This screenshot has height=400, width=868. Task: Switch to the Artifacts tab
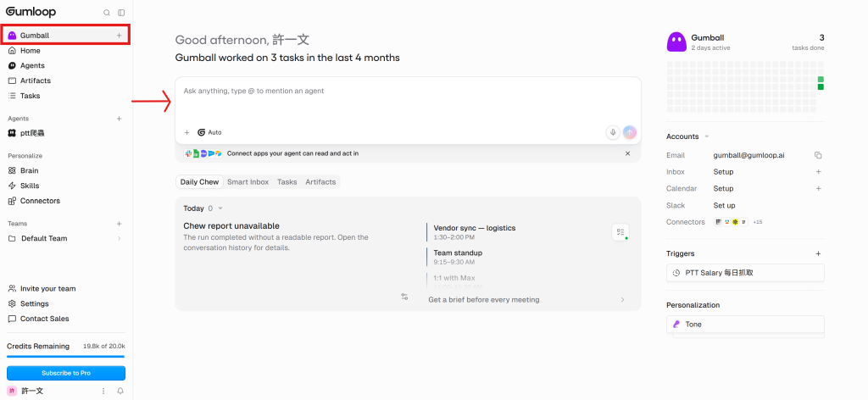pos(320,182)
